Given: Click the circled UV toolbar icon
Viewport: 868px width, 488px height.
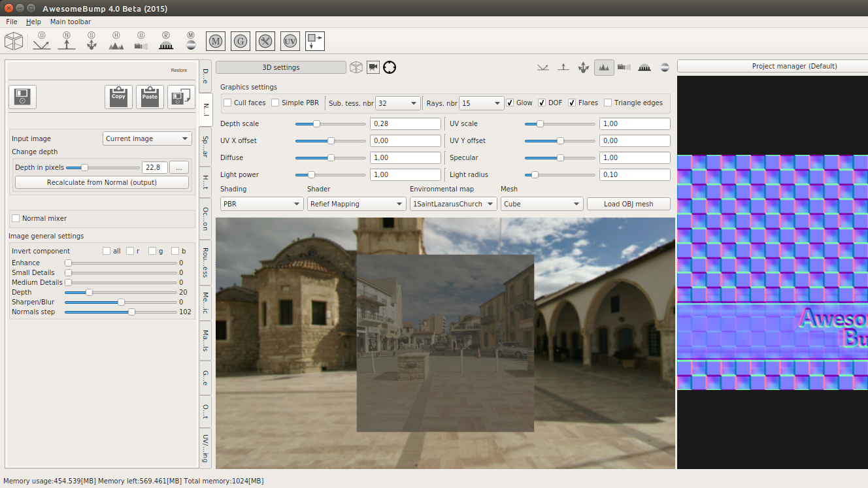Looking at the screenshot, I should (x=290, y=41).
